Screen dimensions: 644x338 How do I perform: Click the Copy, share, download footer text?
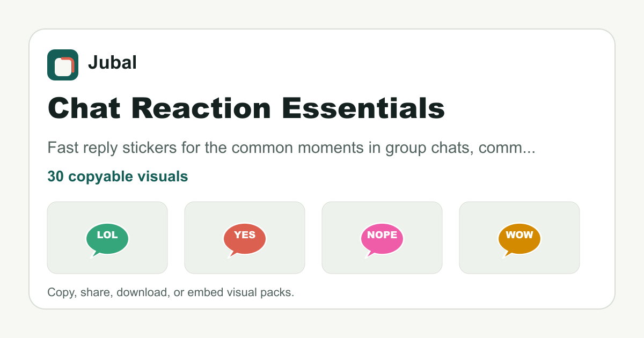[171, 293]
